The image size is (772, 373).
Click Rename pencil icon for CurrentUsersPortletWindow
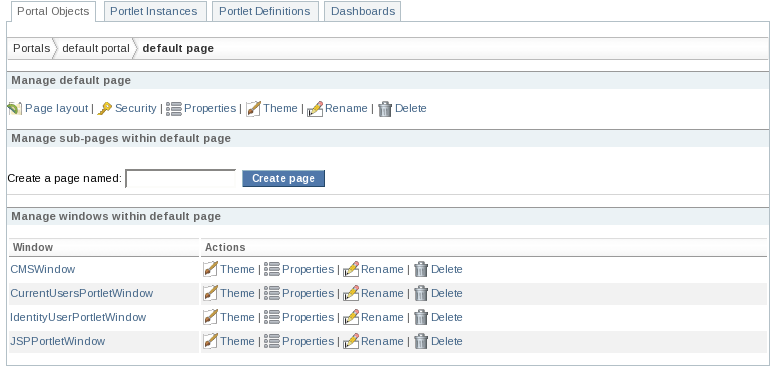(x=351, y=293)
